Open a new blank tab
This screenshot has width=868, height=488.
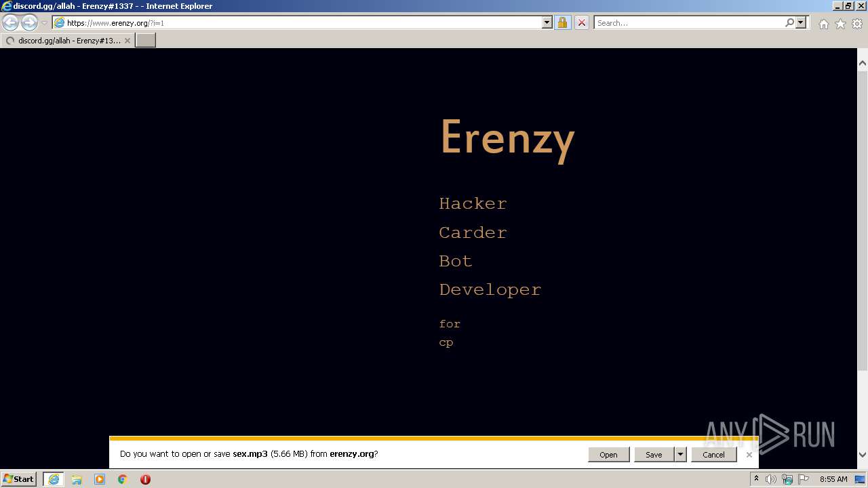(146, 40)
